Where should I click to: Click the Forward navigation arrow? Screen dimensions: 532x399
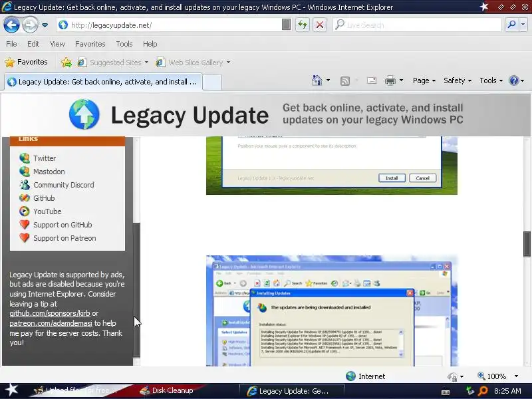pos(30,25)
